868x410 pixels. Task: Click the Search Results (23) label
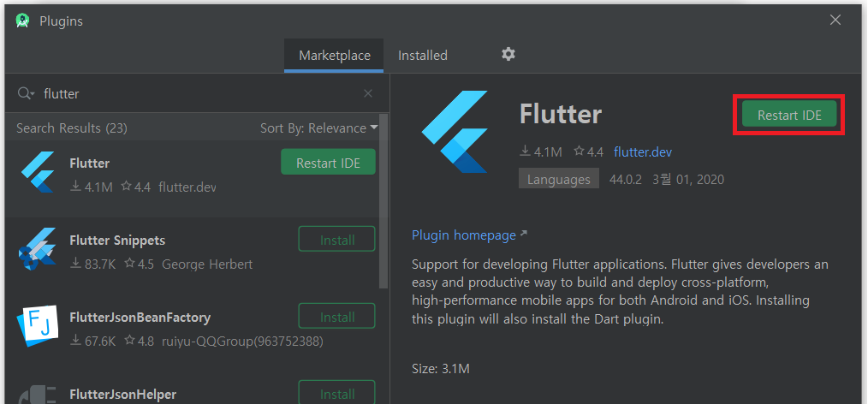[x=72, y=128]
